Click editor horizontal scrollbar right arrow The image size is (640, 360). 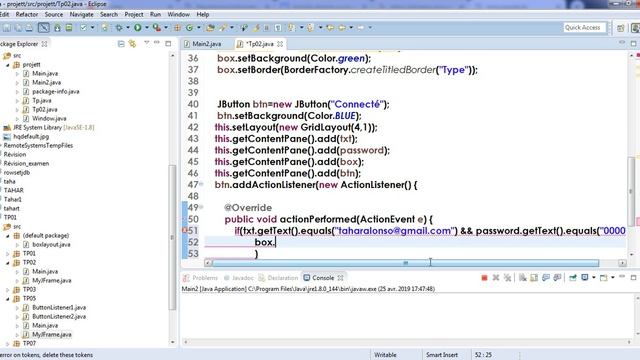[x=622, y=263]
